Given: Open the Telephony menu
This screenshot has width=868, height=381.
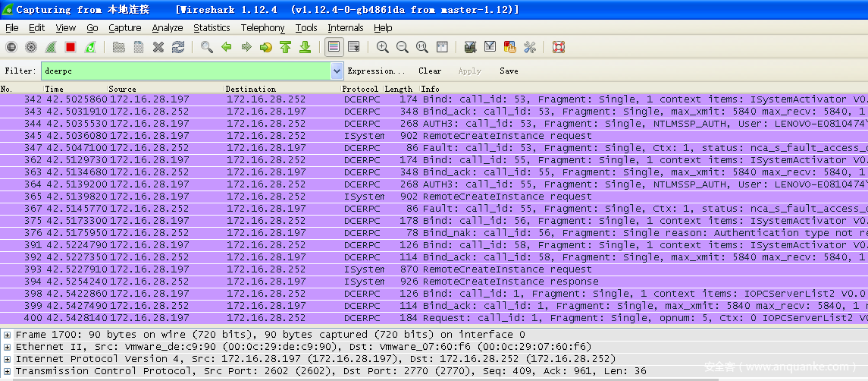Looking at the screenshot, I should click(x=262, y=28).
